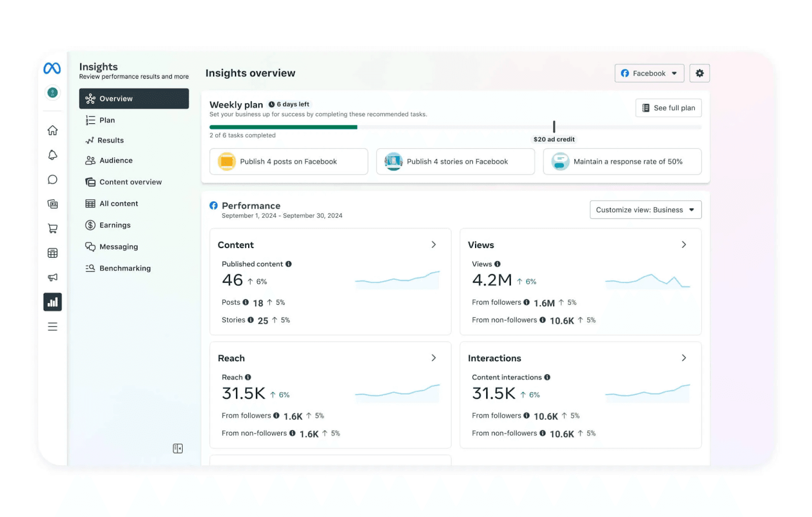
Task: Open the Inbox chat bubble icon
Action: point(52,180)
